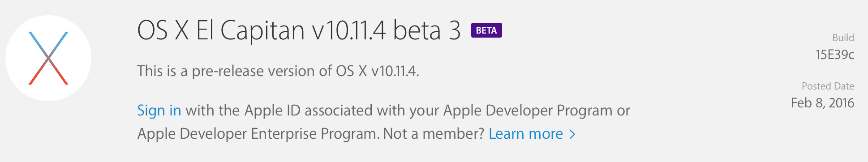Select the OS X El Capitan title heading
This screenshot has width=868, height=162.
coord(299,30)
